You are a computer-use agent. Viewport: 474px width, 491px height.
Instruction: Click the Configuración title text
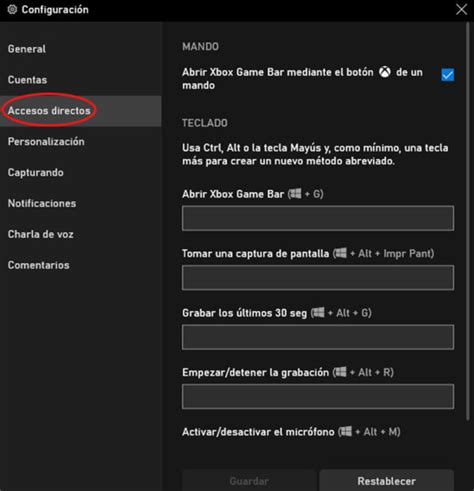click(55, 10)
